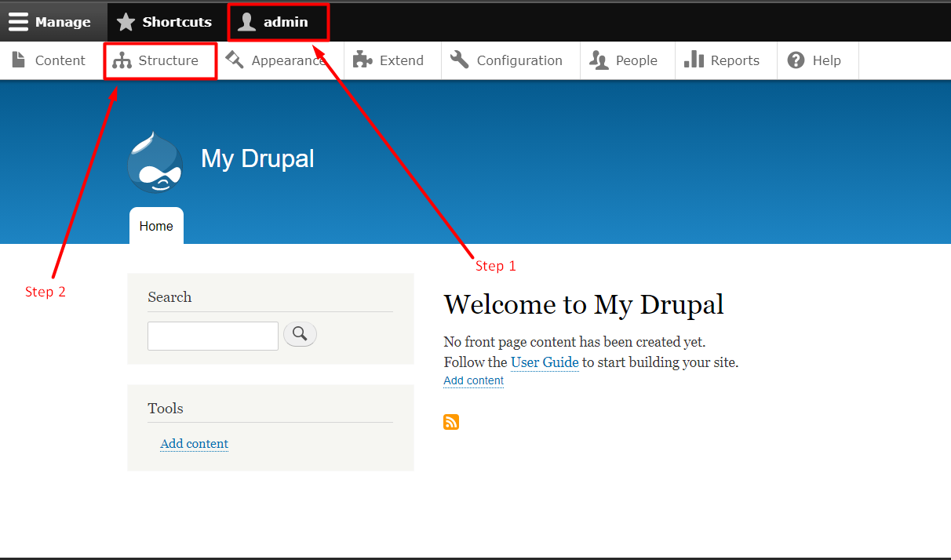Click the magnifier search submit button
The width and height of the screenshot is (951, 560).
point(300,334)
